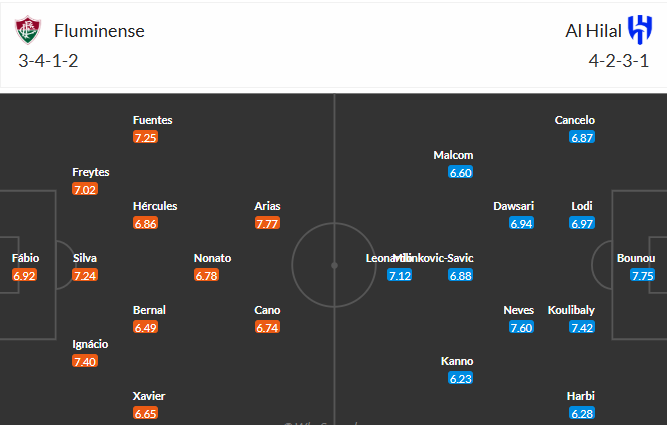Click the Al Hilal club logo
Image resolution: width=667 pixels, height=425 pixels.
pyautogui.click(x=640, y=29)
